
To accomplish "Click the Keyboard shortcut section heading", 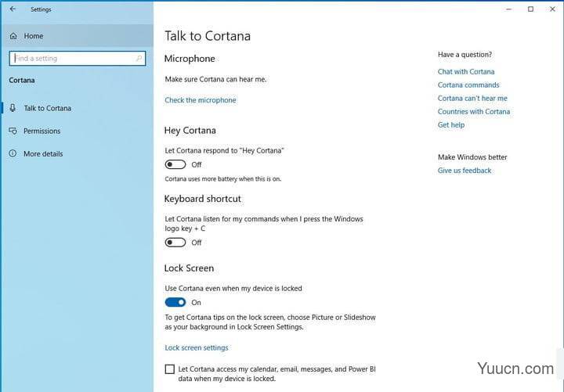I will click(x=203, y=199).
